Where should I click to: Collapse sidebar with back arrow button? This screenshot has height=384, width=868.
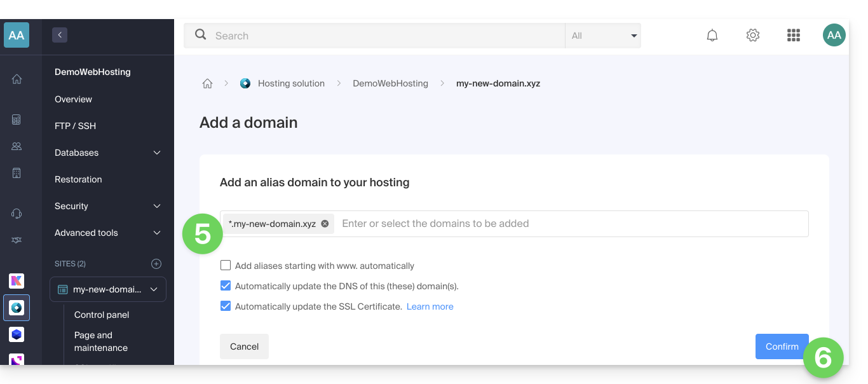60,36
